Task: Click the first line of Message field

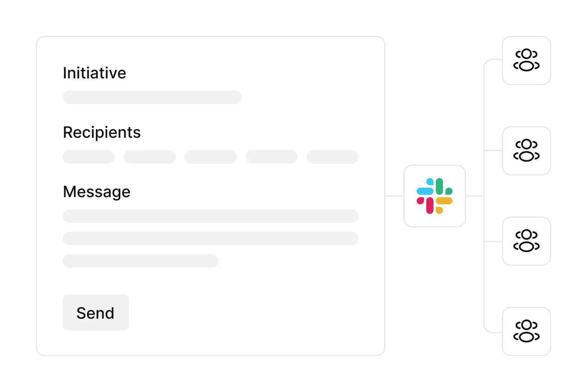Action: tap(211, 216)
